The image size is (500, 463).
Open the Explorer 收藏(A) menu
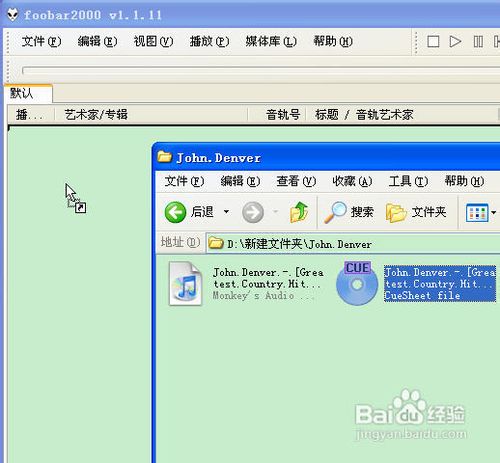[352, 181]
